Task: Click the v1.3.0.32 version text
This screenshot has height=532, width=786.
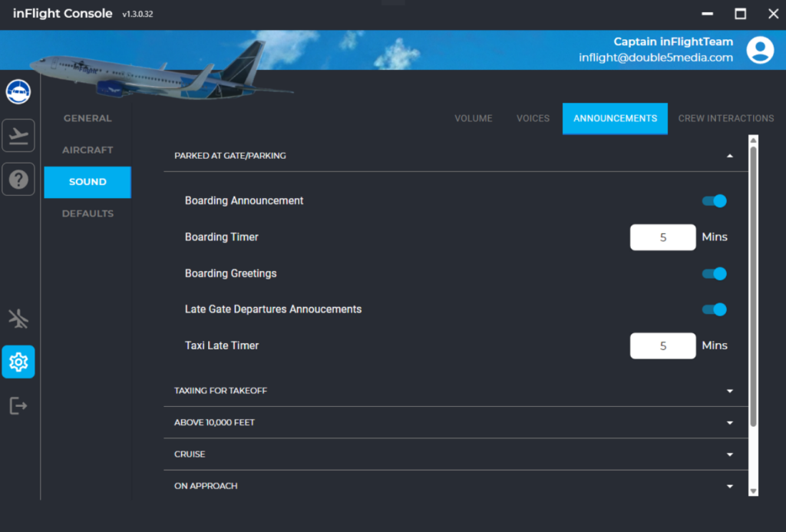Action: 138,15
